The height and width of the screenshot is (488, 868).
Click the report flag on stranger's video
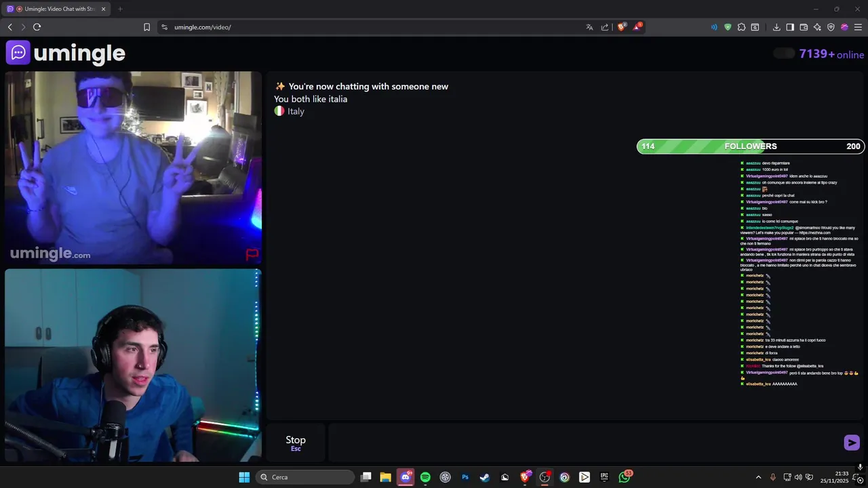252,255
